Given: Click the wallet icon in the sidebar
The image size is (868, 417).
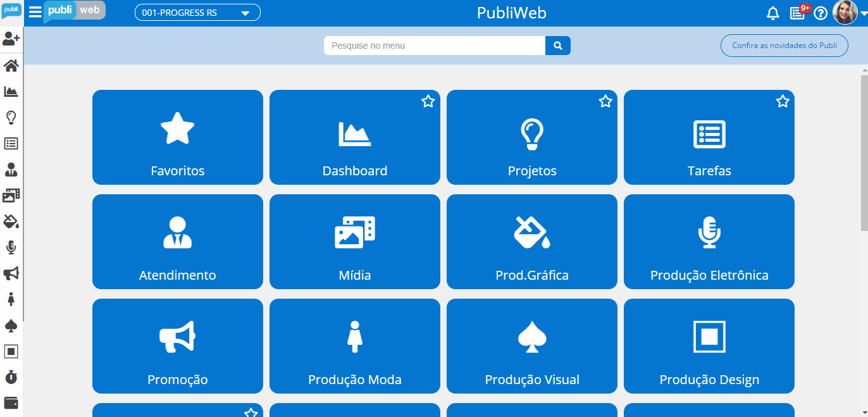Looking at the screenshot, I should tap(11, 403).
